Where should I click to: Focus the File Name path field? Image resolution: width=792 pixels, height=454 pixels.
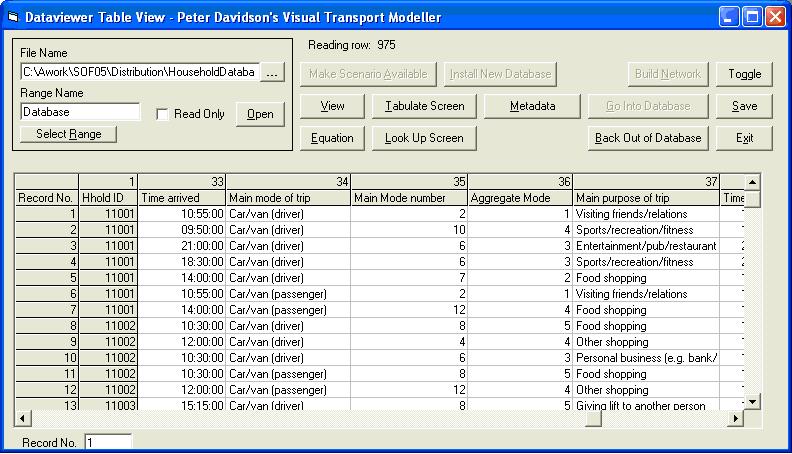pyautogui.click(x=140, y=72)
